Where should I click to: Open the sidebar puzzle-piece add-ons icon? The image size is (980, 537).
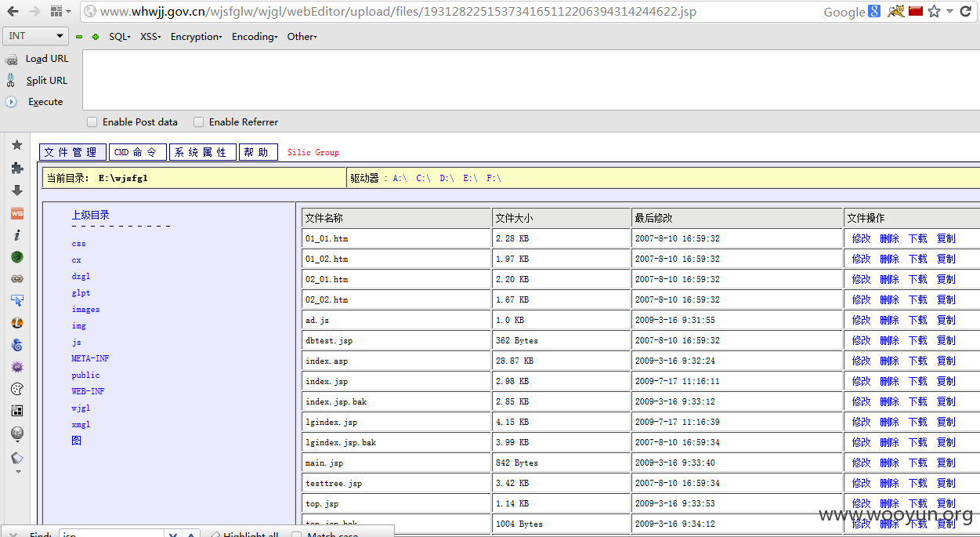(x=16, y=168)
